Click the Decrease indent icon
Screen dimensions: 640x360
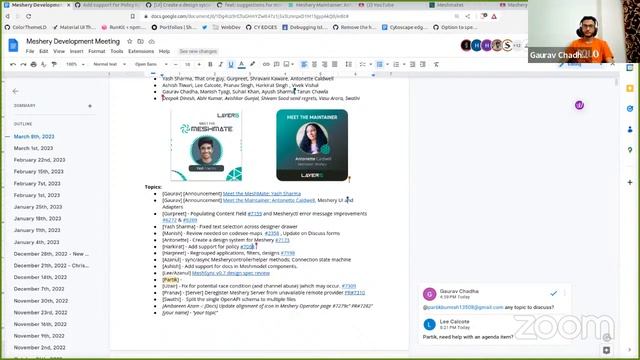pyautogui.click(x=412, y=64)
